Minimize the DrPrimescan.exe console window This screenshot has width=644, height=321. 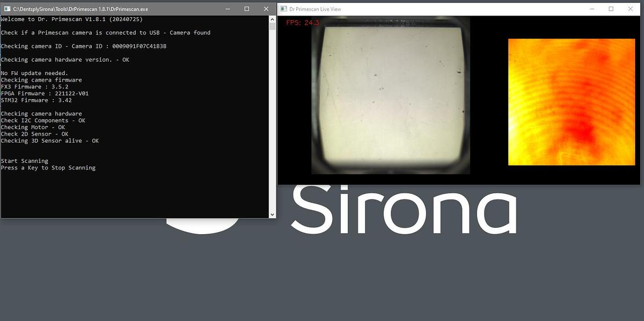(226, 9)
